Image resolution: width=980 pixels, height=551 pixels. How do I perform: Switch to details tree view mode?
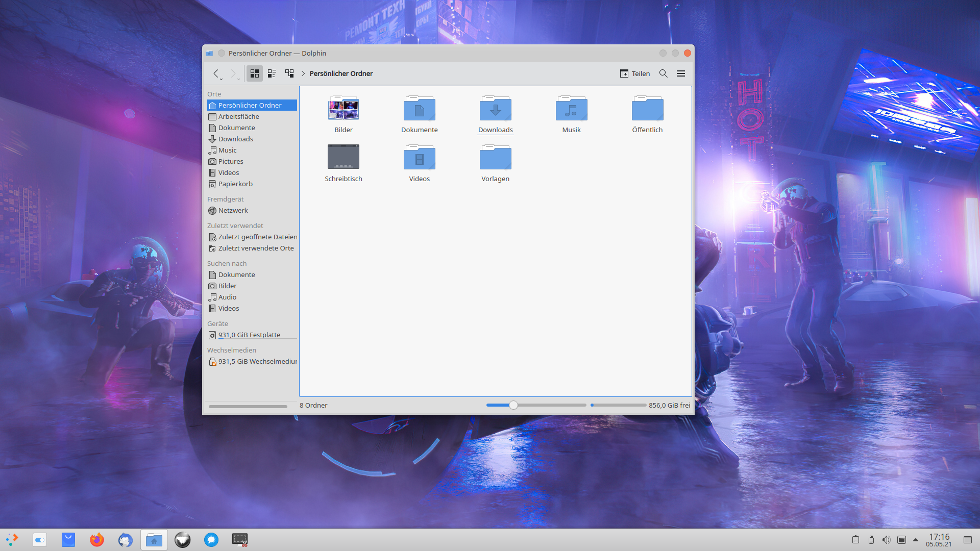click(x=289, y=73)
